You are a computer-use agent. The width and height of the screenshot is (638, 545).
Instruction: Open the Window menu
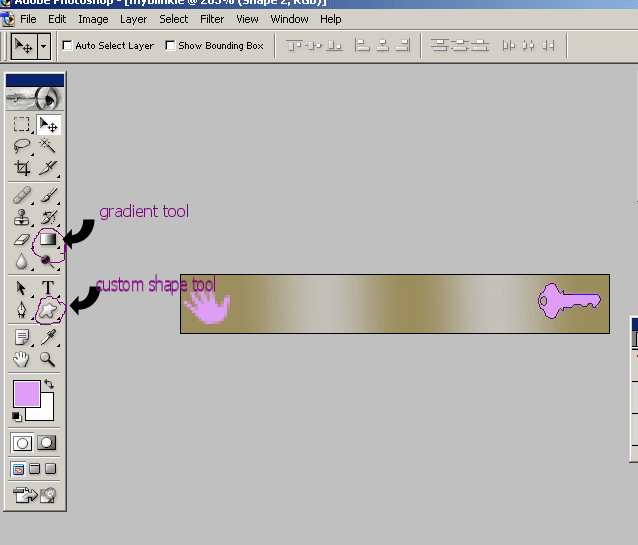[289, 19]
